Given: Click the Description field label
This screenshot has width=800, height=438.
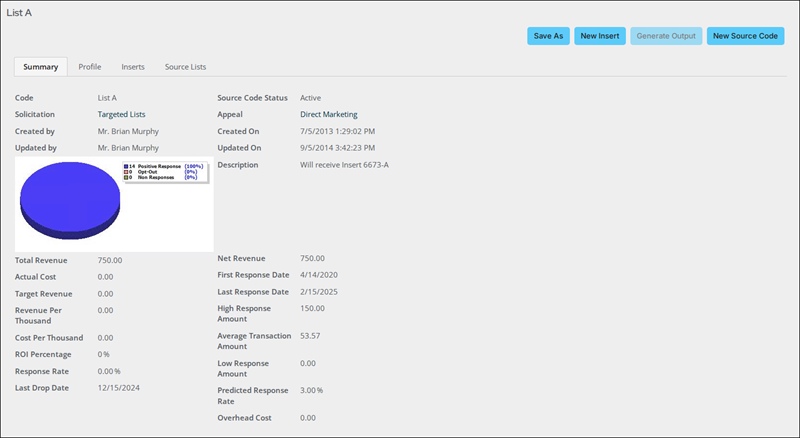Looking at the screenshot, I should click(238, 165).
